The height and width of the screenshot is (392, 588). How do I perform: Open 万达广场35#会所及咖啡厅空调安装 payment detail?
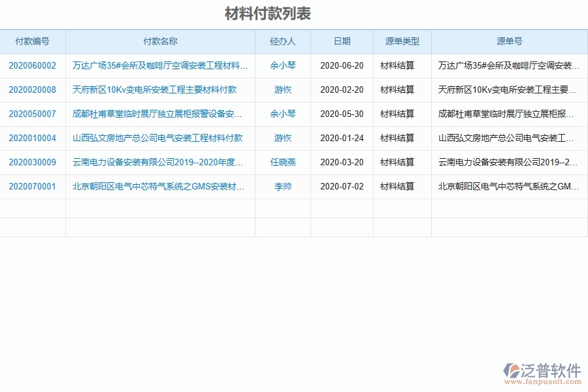point(159,66)
